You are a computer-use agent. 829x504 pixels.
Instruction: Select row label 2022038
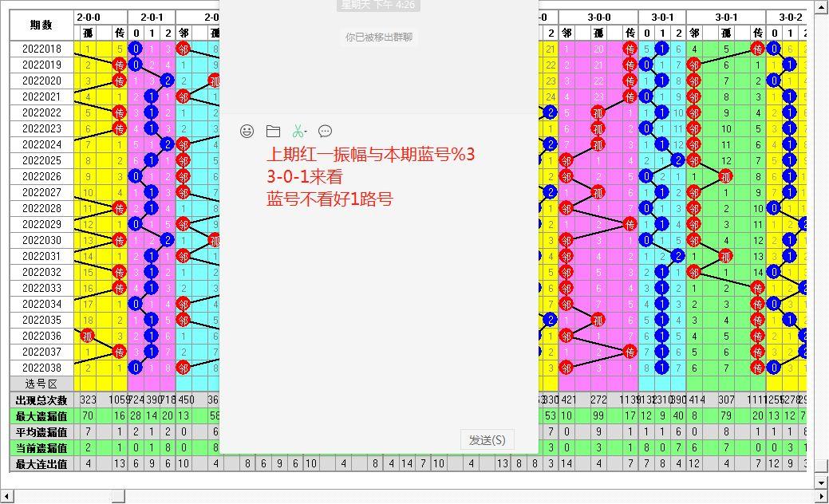41,368
